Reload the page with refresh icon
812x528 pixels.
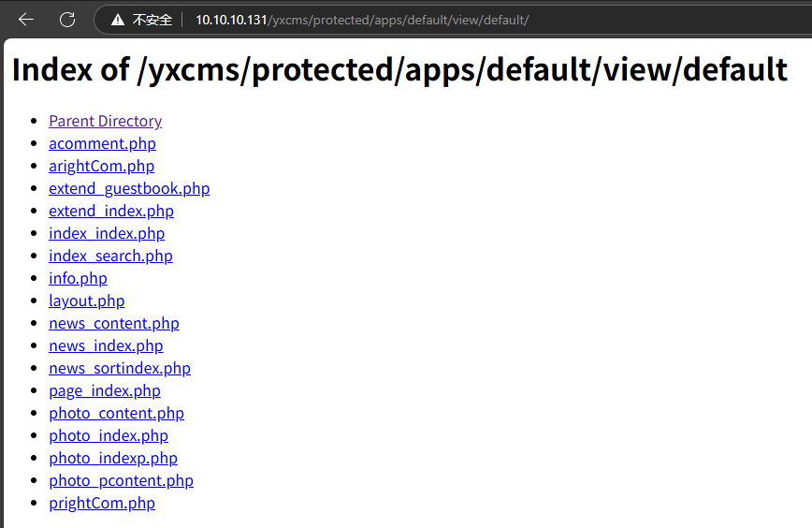(67, 20)
